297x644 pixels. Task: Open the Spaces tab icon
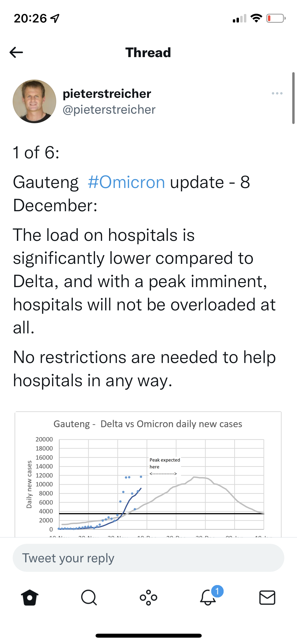[148, 597]
